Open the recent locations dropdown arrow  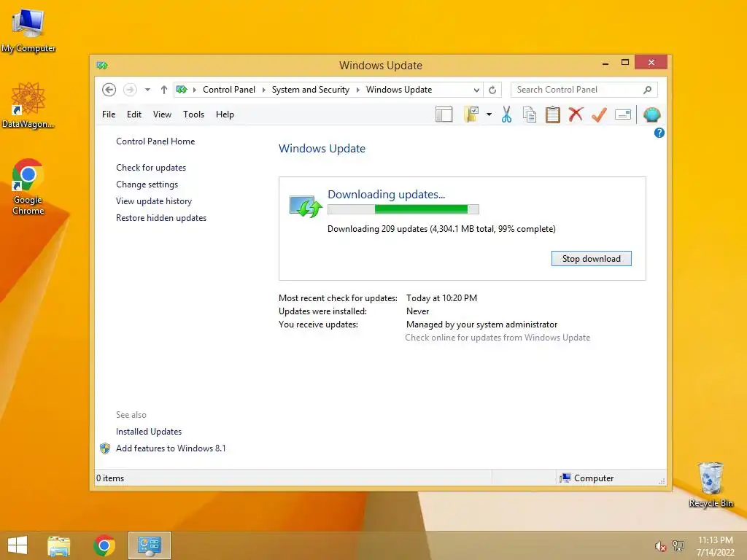click(147, 90)
